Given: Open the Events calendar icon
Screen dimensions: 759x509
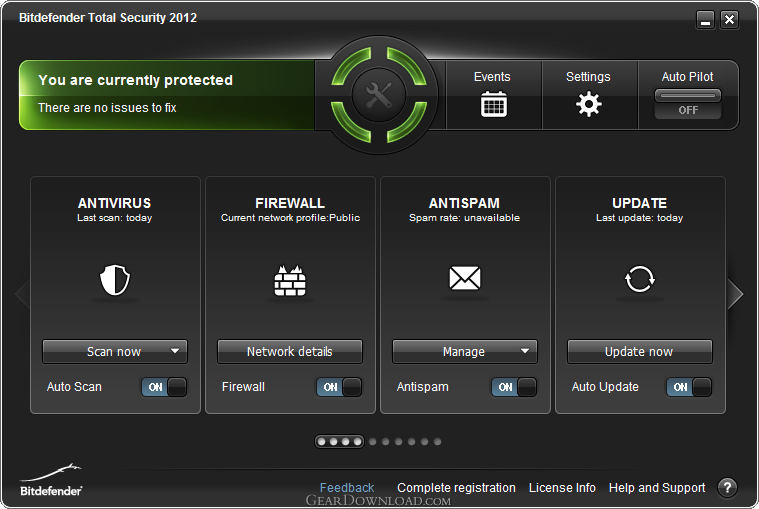Looking at the screenshot, I should click(493, 104).
